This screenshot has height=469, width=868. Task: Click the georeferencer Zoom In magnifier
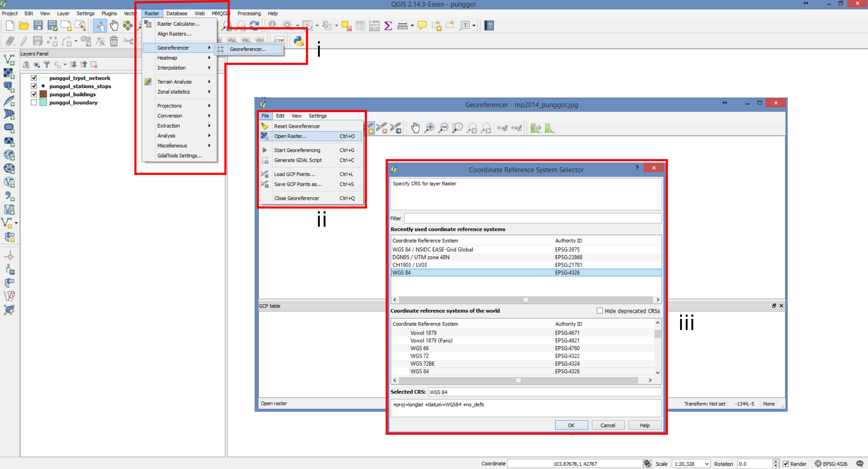pos(429,128)
